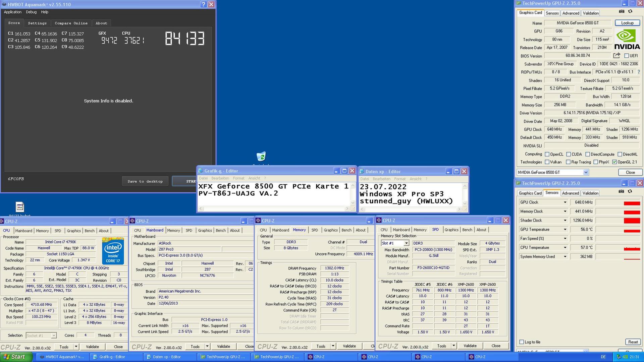Viewport: 644px width, 362px height.
Task: Click the GPU-Z app icon in upper title bar
Action: tap(519, 3)
